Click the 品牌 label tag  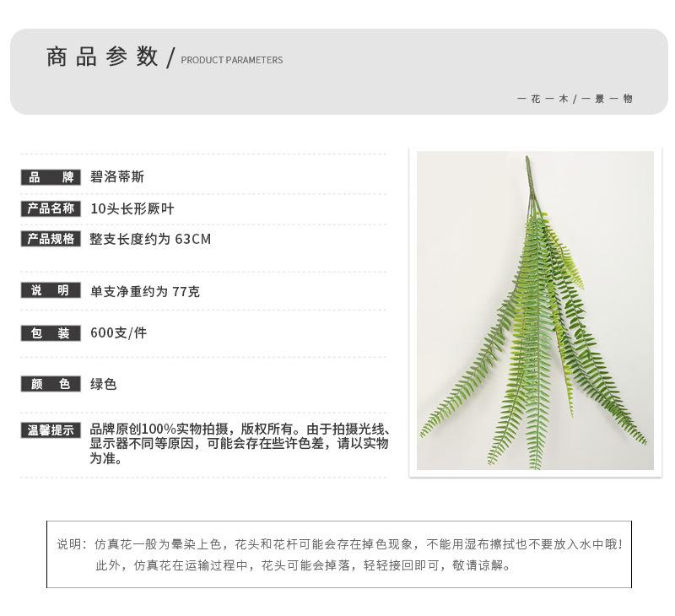pos(51,177)
